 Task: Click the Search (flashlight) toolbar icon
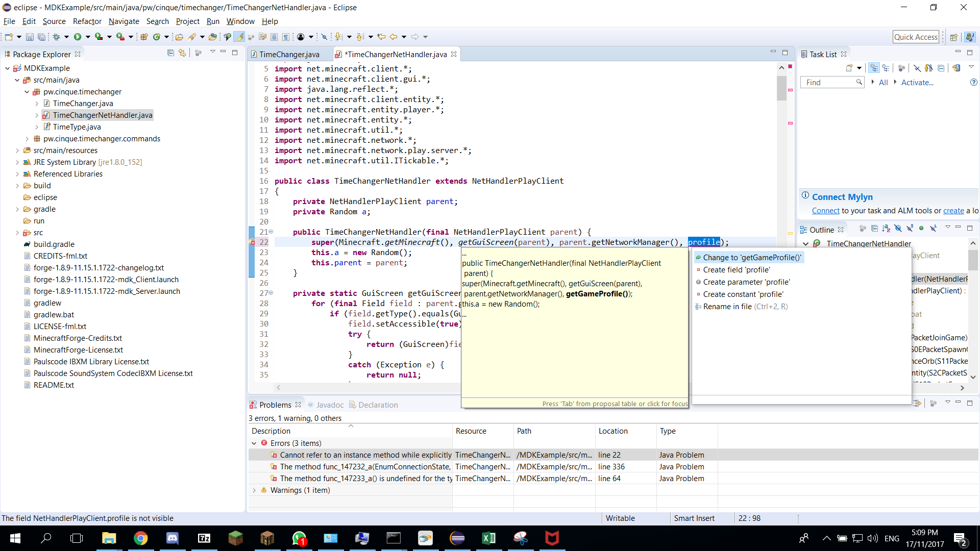tap(191, 36)
